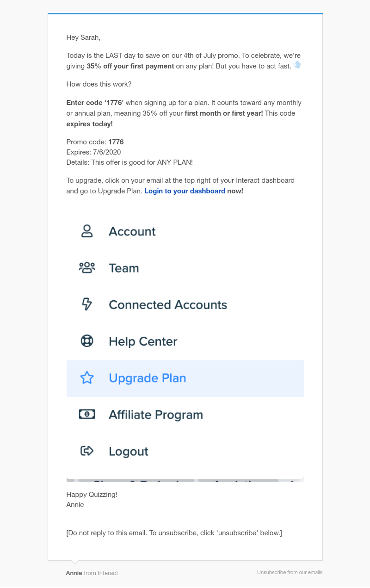Click the Affiliate Program money icon
370x588 pixels.
pos(87,415)
